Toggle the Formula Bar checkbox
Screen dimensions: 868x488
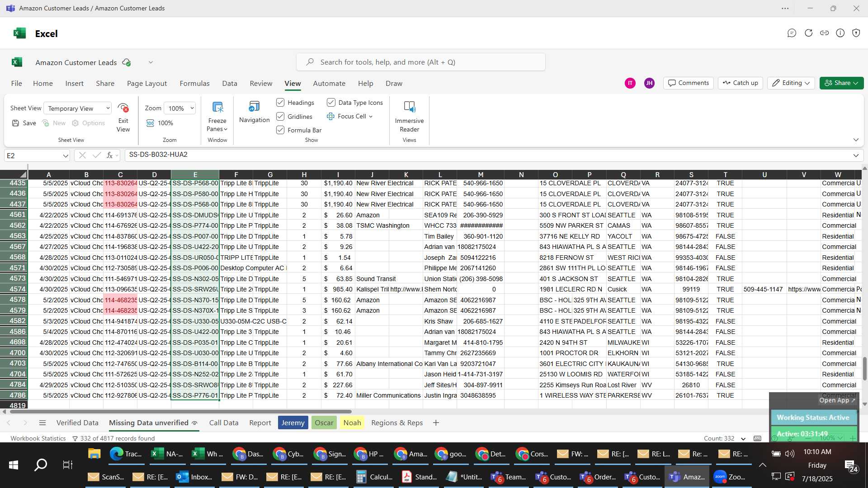tap(280, 130)
